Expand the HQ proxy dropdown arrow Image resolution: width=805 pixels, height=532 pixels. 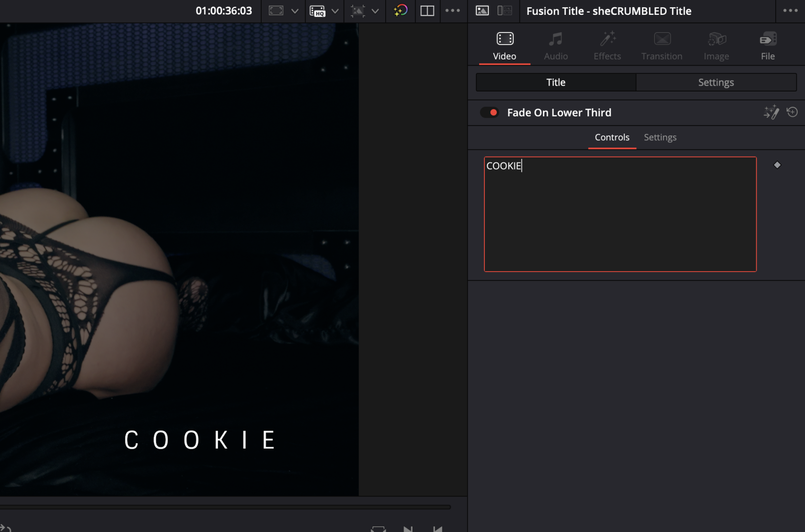click(x=335, y=11)
